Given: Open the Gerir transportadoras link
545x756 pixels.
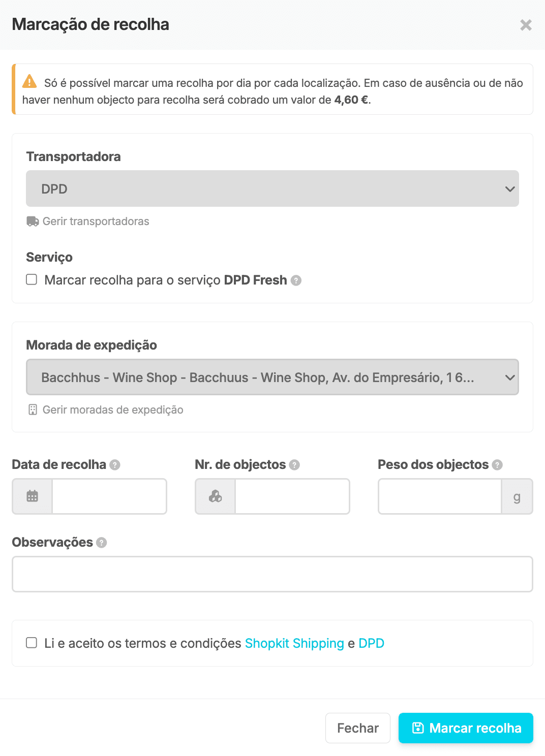Looking at the screenshot, I should 96,222.
